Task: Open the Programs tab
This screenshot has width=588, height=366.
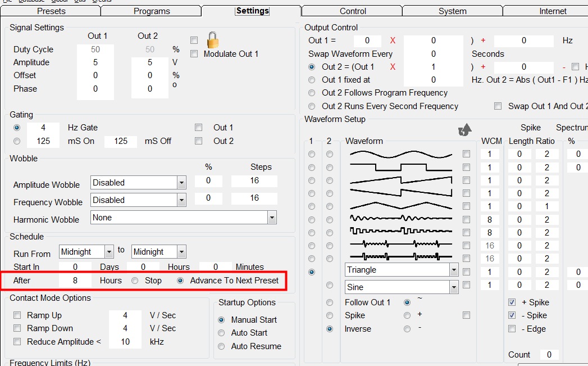Action: (x=152, y=11)
